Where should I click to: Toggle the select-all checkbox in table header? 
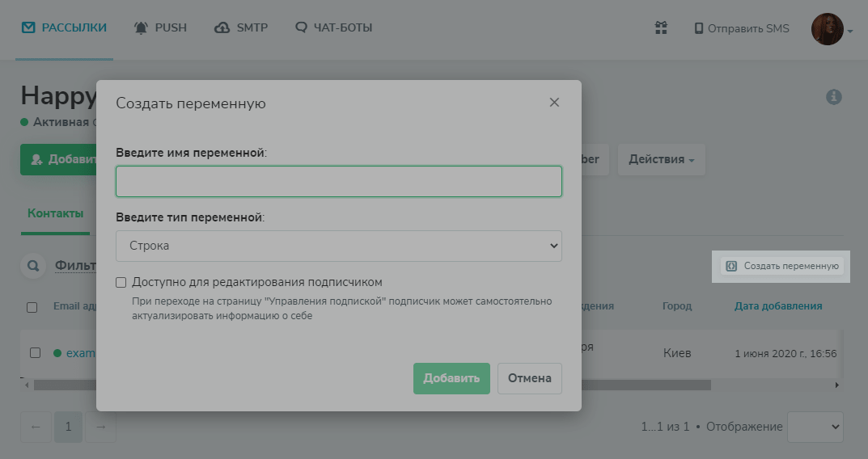32,307
